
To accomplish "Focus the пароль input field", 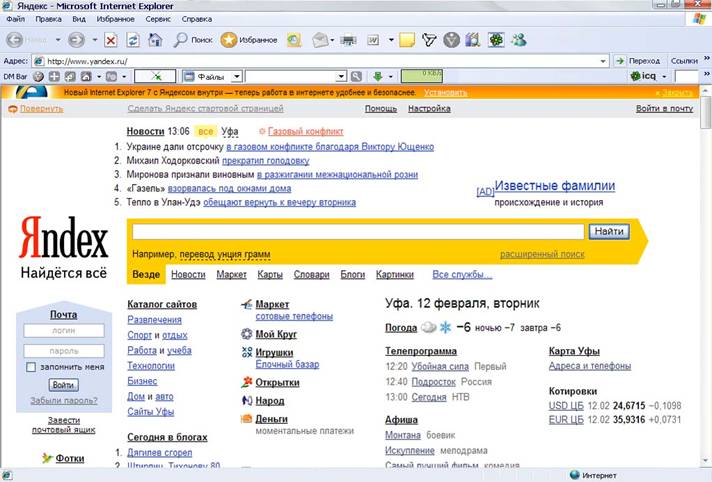I will click(64, 351).
